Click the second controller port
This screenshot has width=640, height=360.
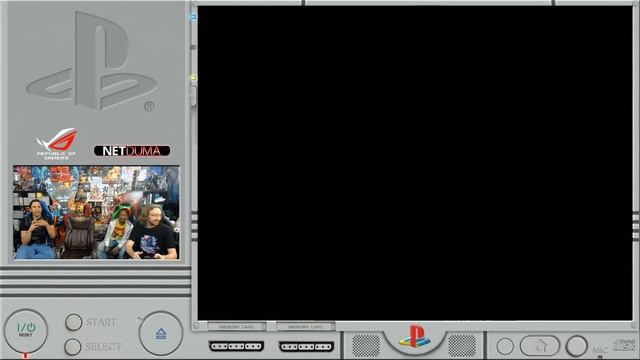click(x=306, y=347)
